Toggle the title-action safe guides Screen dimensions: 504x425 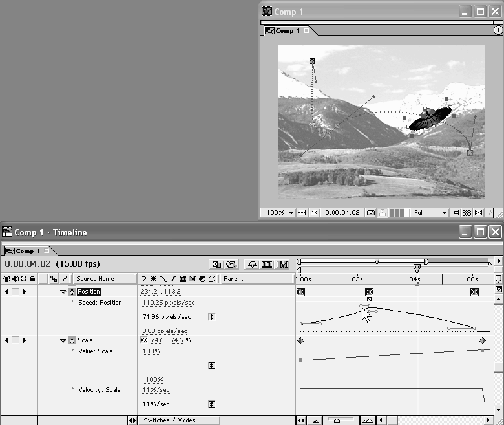(302, 212)
